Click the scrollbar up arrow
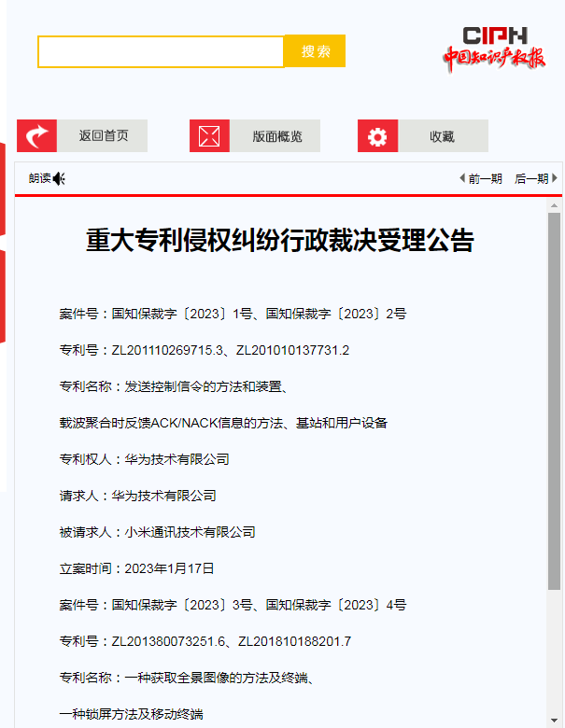Image resolution: width=565 pixels, height=728 pixels. pyautogui.click(x=554, y=204)
